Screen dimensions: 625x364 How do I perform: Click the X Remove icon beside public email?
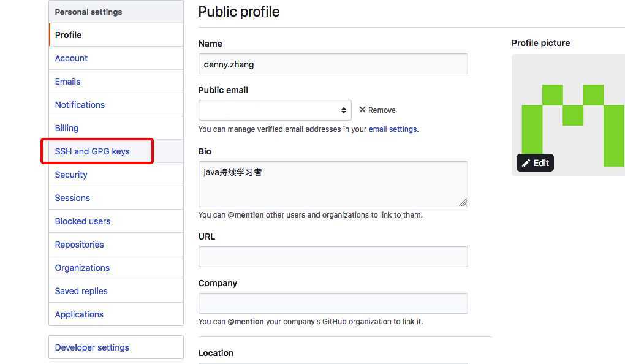tap(362, 110)
